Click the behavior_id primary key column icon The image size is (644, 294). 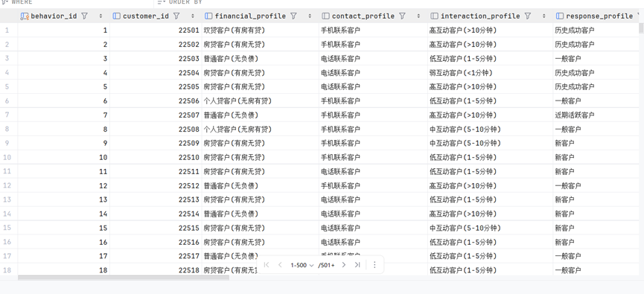click(x=25, y=16)
